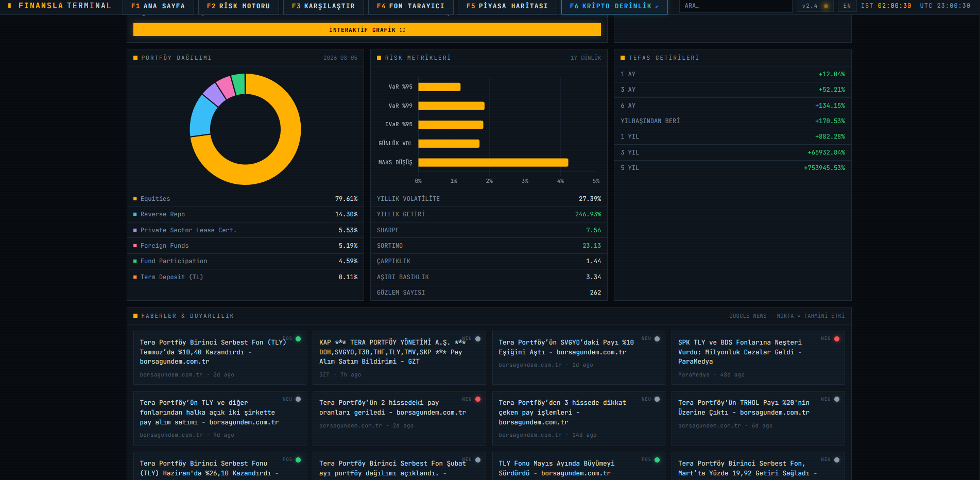The image size is (980, 480).
Task: Click the CVaR %95 risk bar
Action: [451, 125]
